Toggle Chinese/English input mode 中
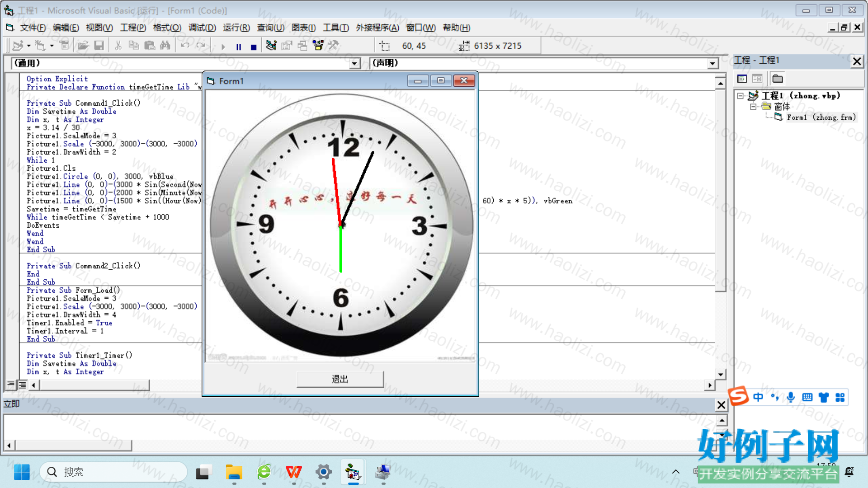Screen dimensions: 868x488 (758, 397)
